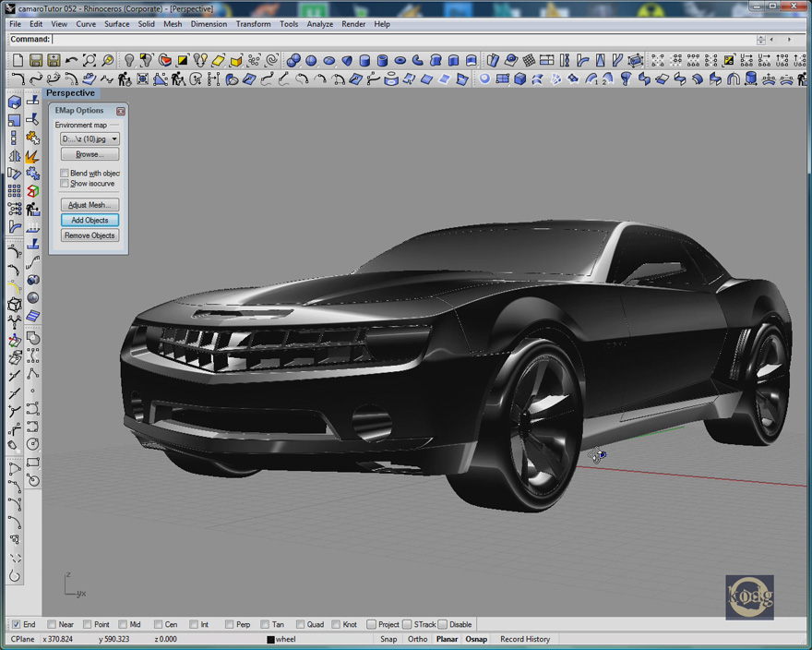Toggle Ortho in status bar

(x=417, y=639)
